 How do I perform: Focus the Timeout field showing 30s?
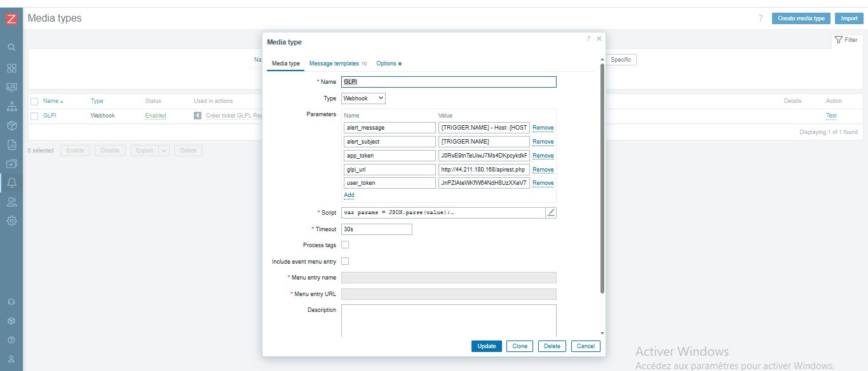(x=377, y=229)
